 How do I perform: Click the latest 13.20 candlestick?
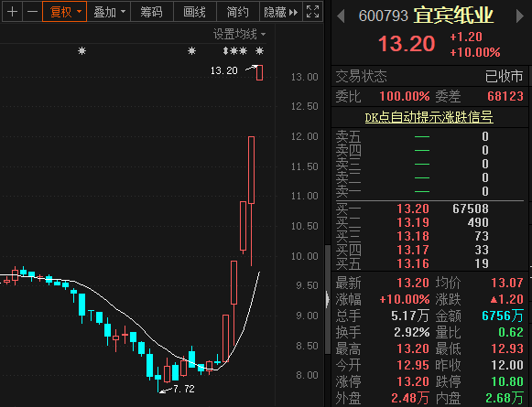click(x=259, y=72)
